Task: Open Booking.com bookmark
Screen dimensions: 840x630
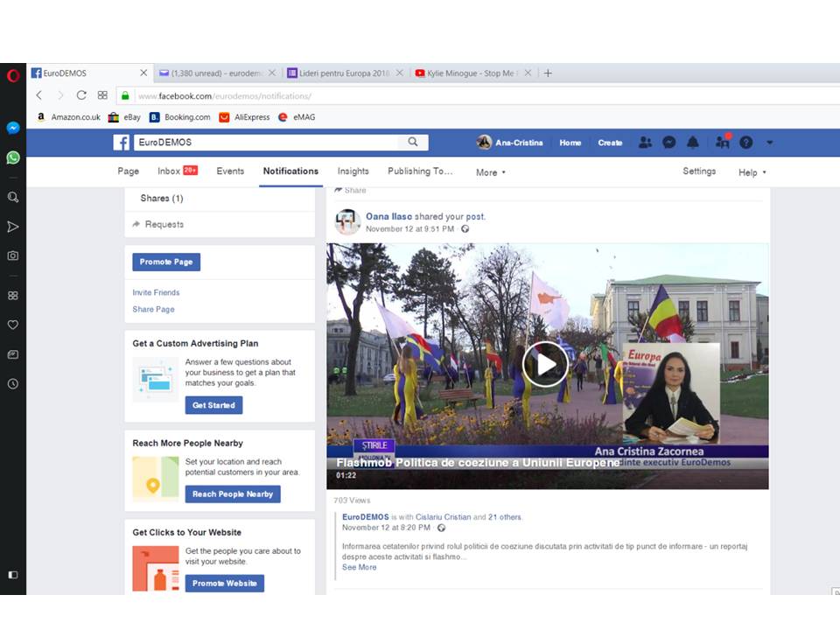Action: (180, 116)
